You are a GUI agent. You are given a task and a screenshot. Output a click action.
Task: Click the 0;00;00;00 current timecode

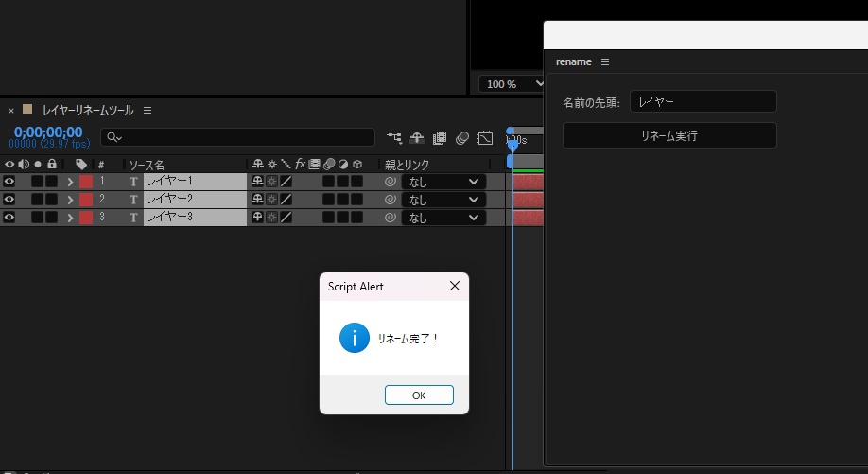(48, 132)
